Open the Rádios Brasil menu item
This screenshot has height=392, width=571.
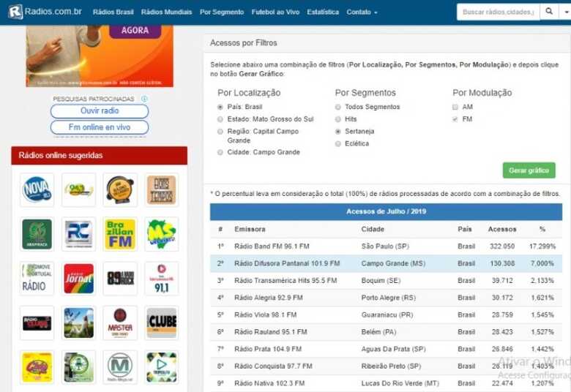(x=113, y=12)
